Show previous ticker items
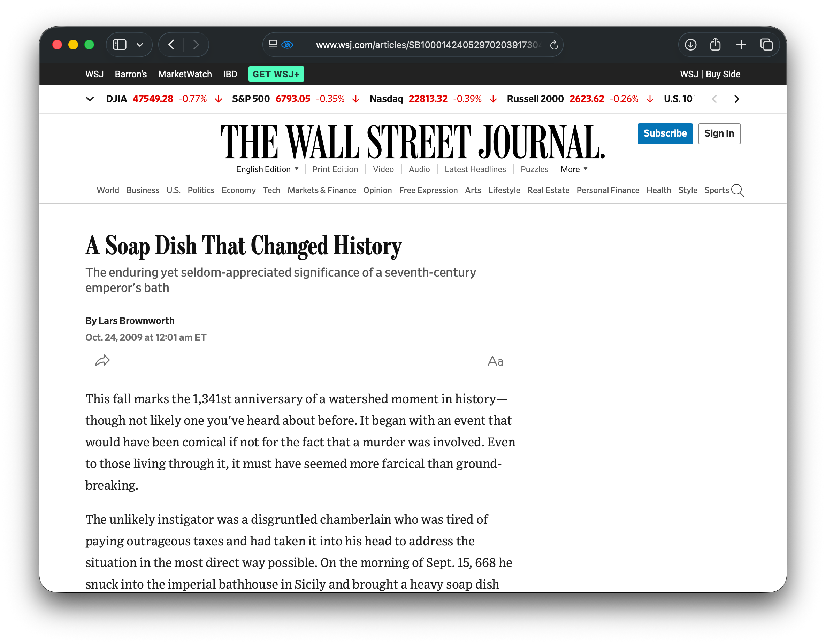 (714, 99)
